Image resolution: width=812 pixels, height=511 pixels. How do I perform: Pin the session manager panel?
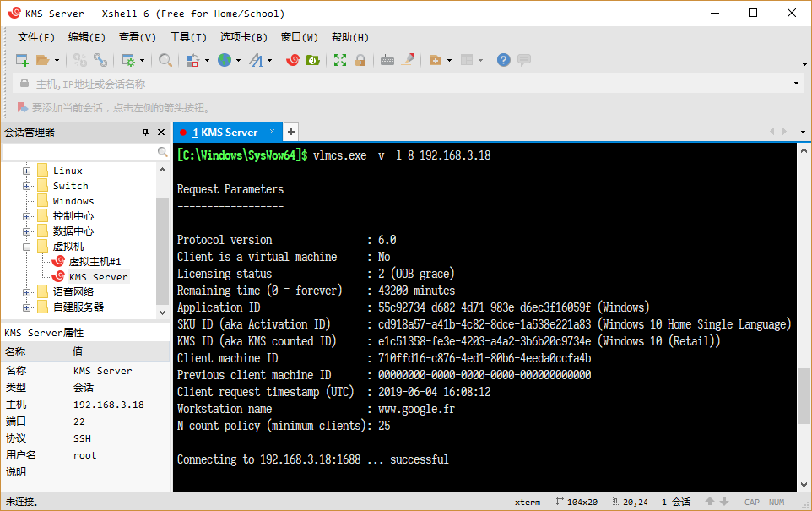(145, 132)
